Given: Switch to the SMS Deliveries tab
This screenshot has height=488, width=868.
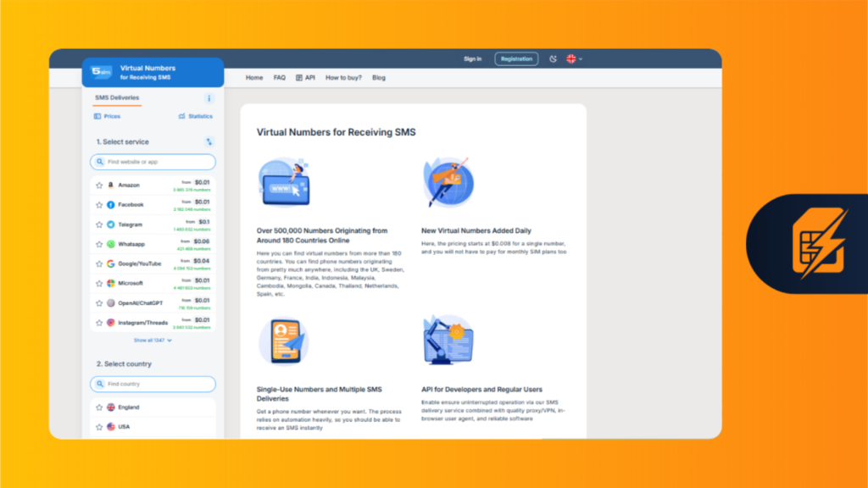Looking at the screenshot, I should [117, 98].
